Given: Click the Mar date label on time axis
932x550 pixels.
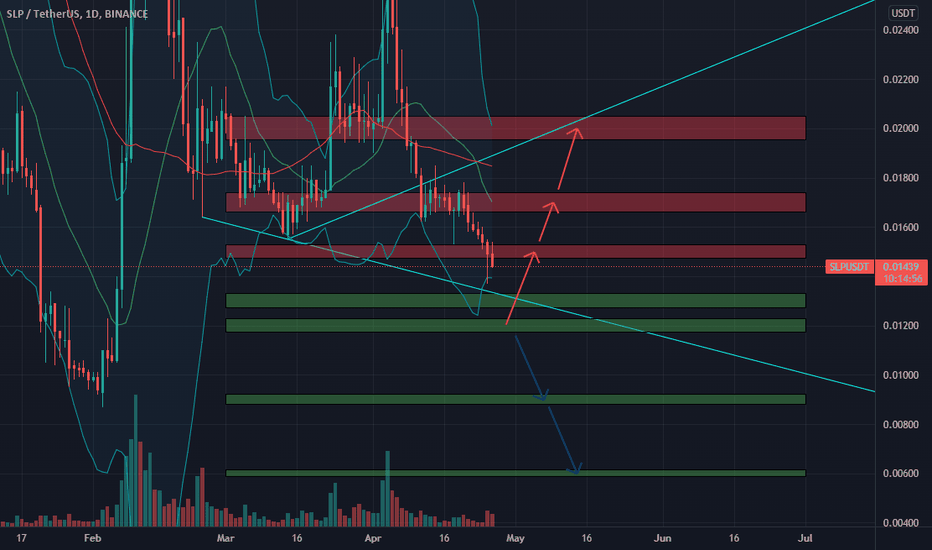Looking at the screenshot, I should coord(225,538).
